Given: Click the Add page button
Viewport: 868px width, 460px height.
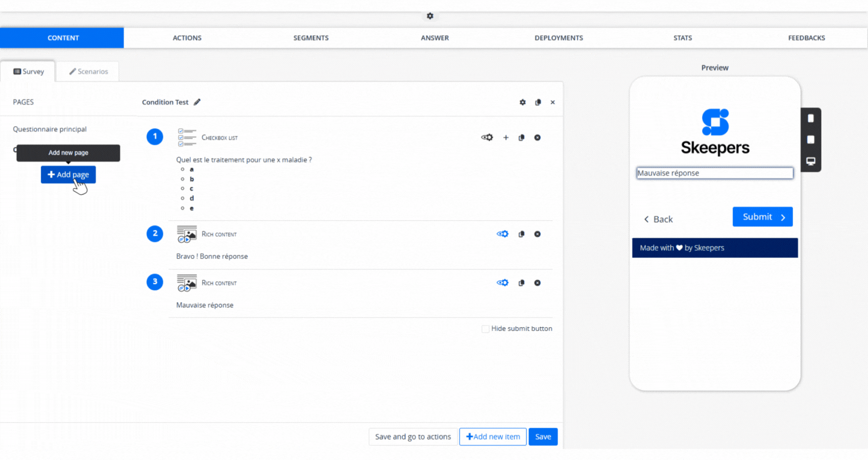Looking at the screenshot, I should point(68,175).
